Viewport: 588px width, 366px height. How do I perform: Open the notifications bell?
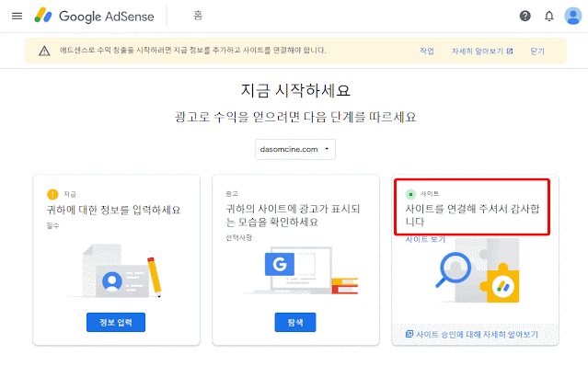(x=549, y=16)
